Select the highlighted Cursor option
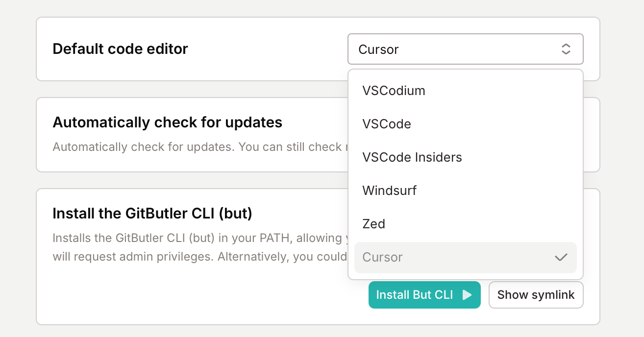This screenshot has height=337, width=644. tap(466, 257)
